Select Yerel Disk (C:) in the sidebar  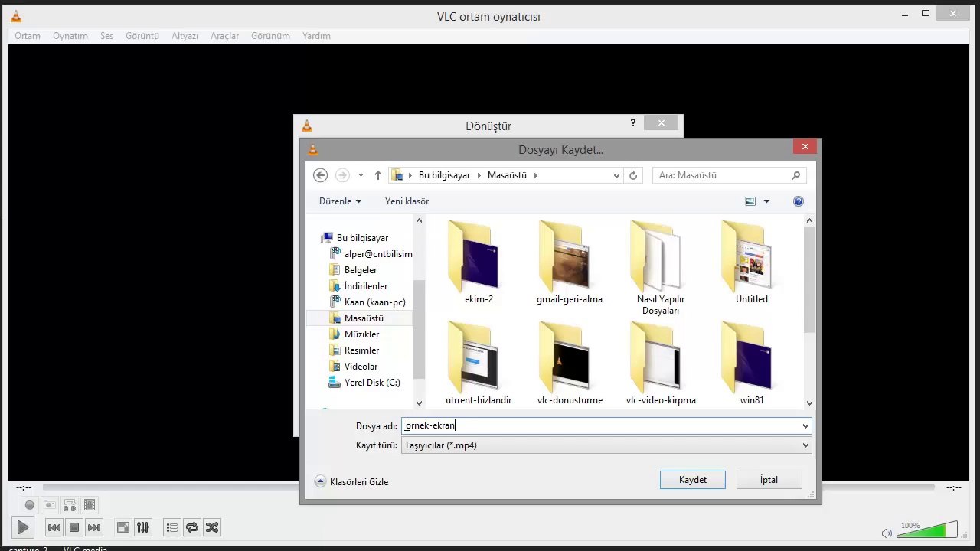[x=371, y=383]
